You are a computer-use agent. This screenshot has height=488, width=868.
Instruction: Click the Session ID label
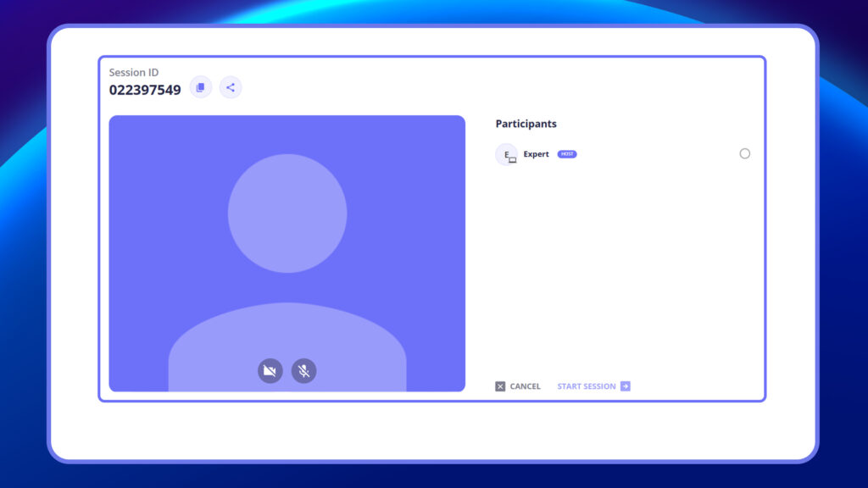tap(133, 72)
